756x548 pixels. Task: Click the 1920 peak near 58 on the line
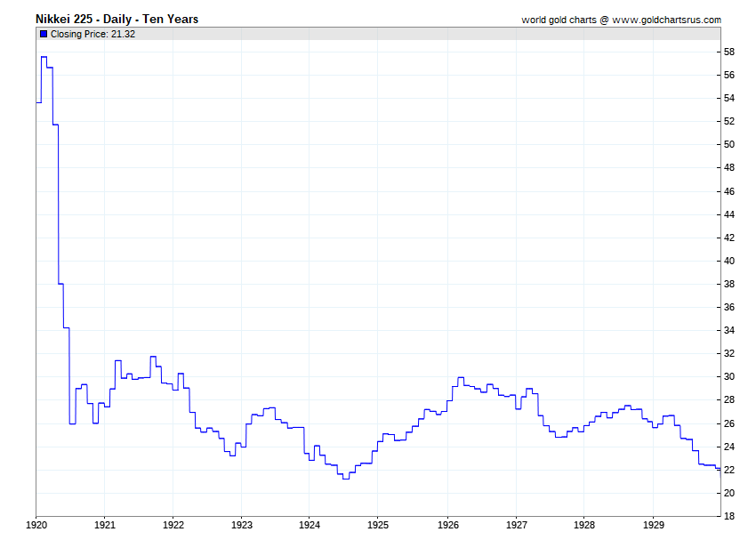pos(44,57)
